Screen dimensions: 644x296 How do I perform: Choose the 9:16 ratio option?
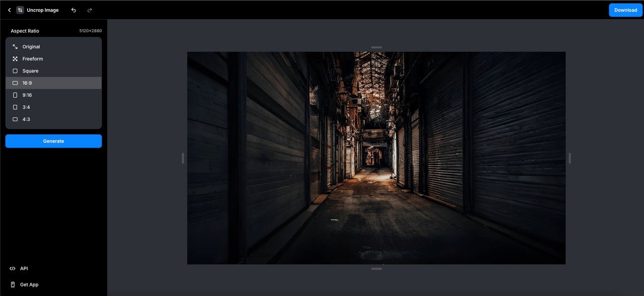[53, 95]
